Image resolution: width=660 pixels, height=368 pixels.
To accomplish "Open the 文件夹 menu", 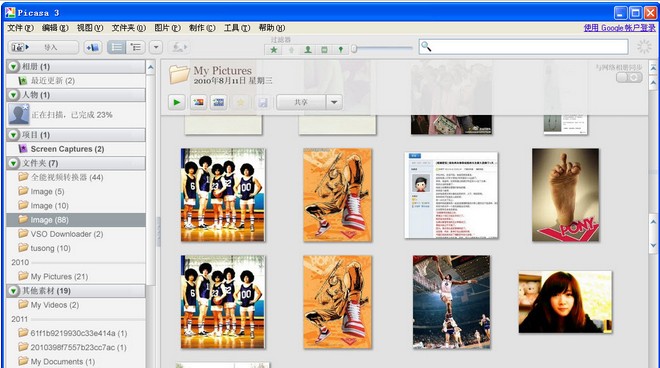I will (x=128, y=28).
